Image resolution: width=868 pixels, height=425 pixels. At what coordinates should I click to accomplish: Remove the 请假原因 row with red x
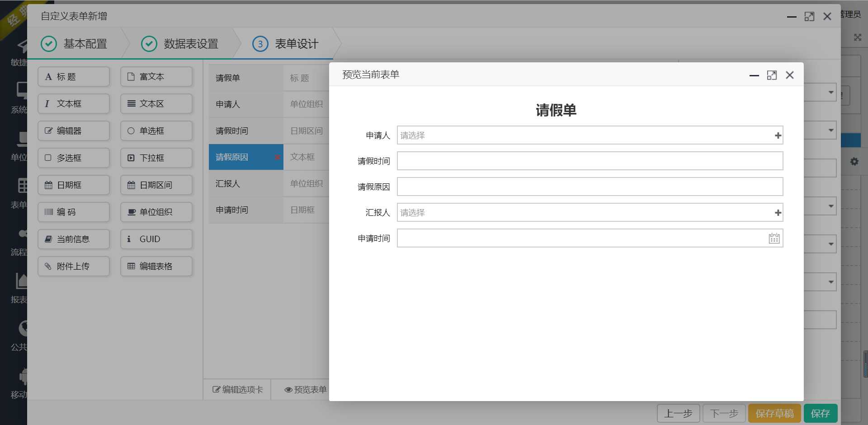(x=277, y=157)
